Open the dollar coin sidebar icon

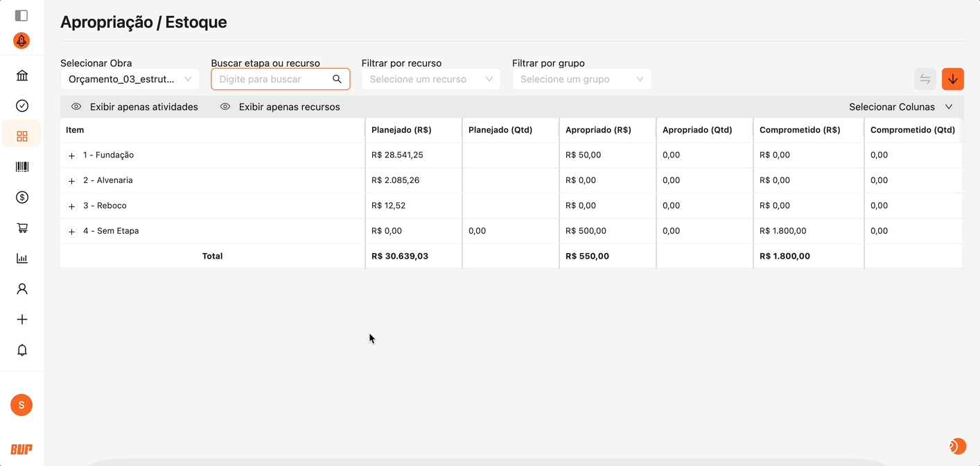tap(22, 198)
